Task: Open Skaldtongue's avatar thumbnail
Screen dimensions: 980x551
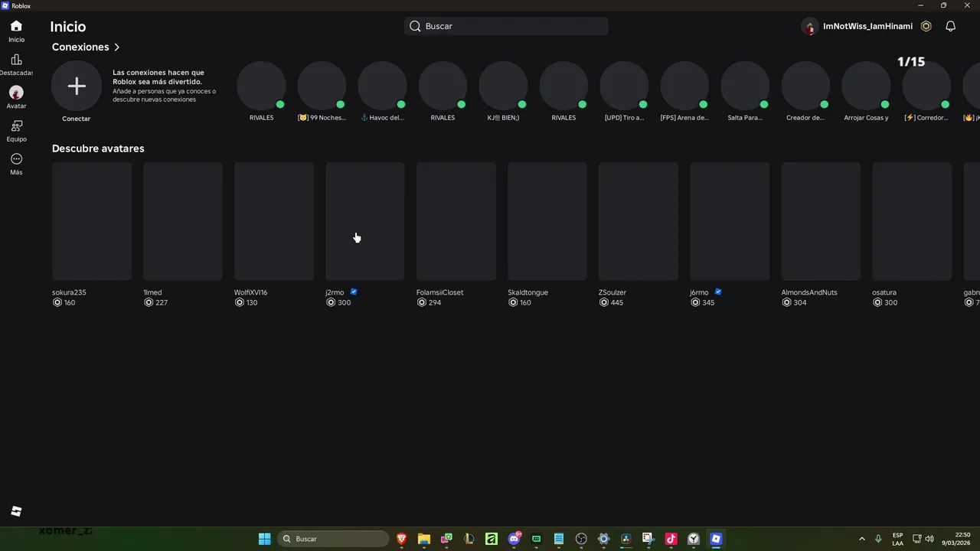Action: (x=547, y=221)
